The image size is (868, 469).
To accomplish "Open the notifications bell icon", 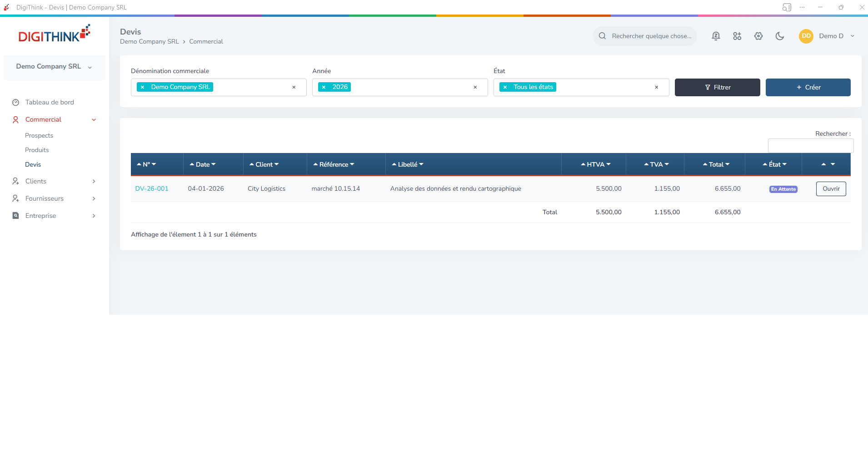I will [x=716, y=36].
